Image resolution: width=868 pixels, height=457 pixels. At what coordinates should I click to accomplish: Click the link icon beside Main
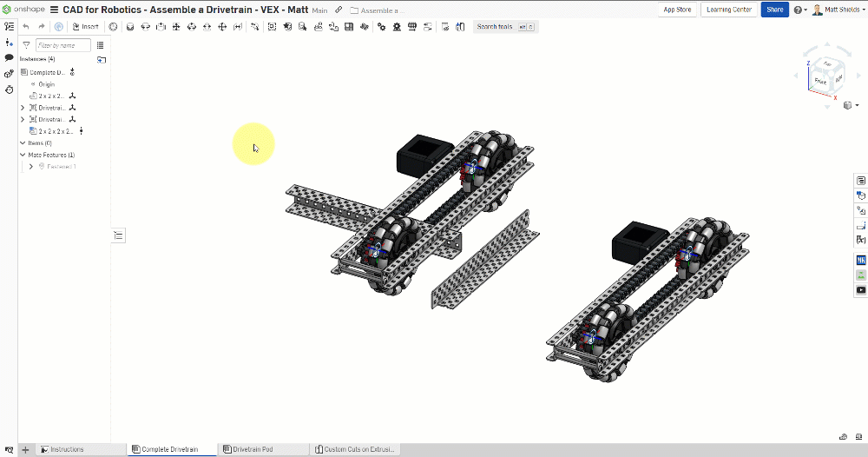point(339,10)
